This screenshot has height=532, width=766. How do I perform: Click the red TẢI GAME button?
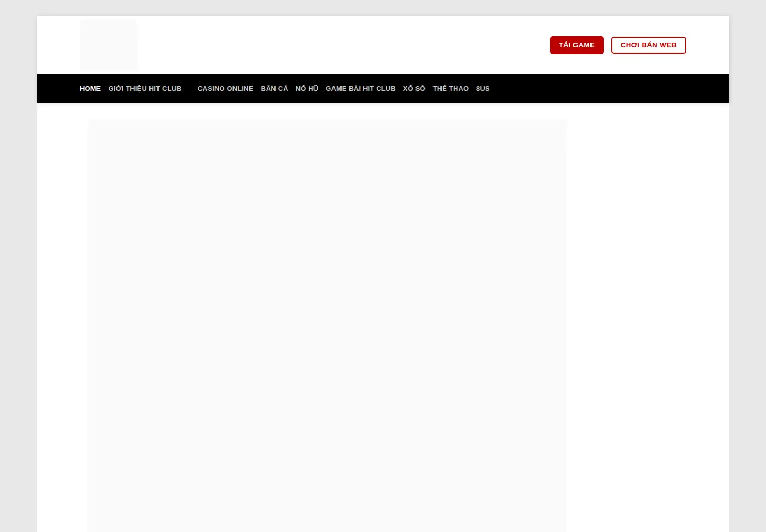pyautogui.click(x=577, y=45)
